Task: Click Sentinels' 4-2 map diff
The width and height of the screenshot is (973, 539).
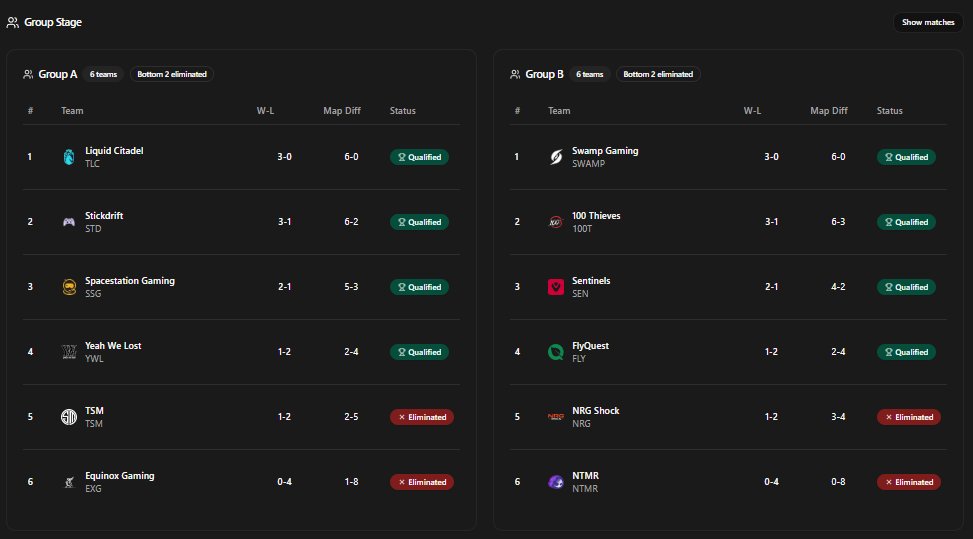Action: 838,287
